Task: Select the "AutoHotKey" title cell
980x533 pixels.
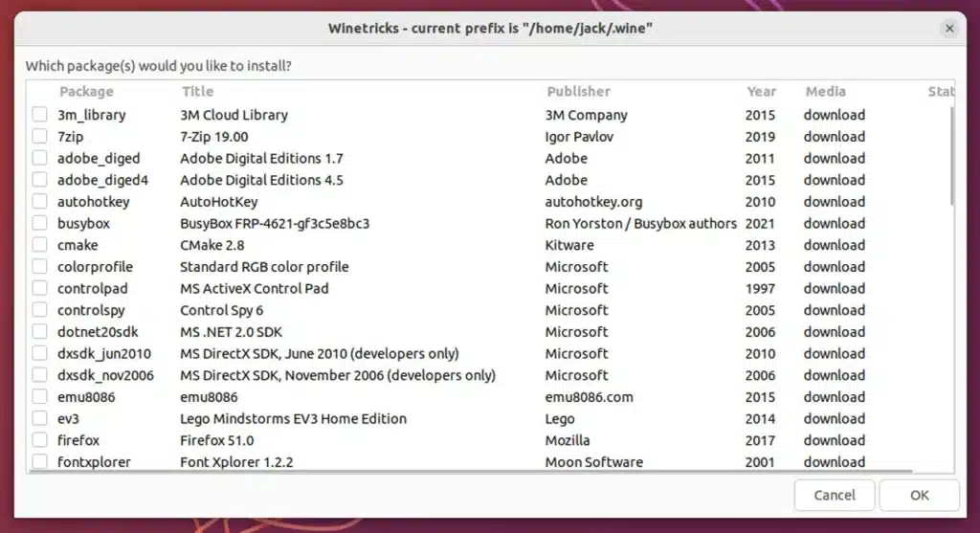Action: pos(219,202)
